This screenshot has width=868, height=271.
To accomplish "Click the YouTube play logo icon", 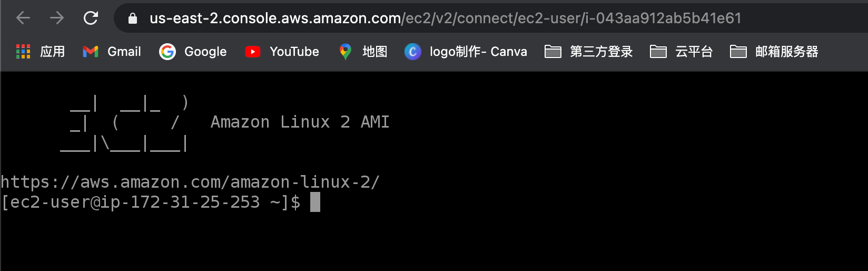I will [253, 51].
